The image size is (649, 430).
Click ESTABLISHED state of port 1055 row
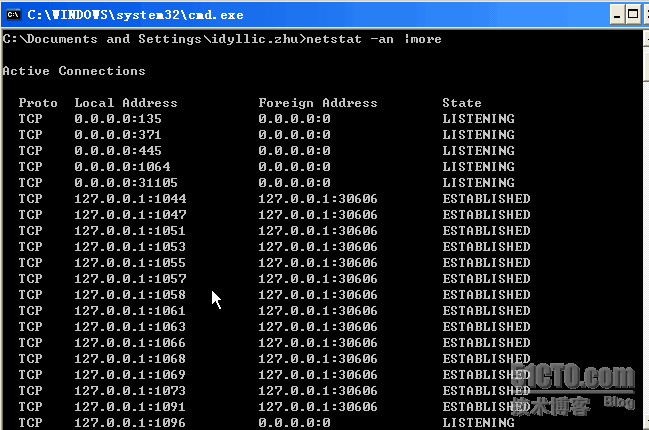(486, 263)
